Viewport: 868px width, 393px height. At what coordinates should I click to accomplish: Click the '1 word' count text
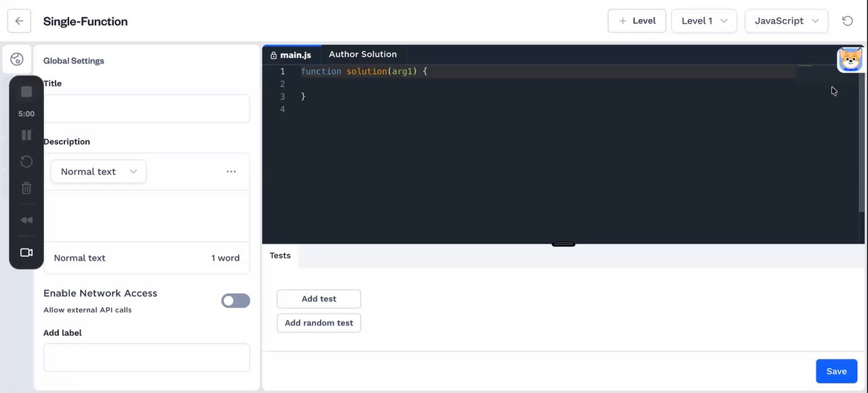[225, 258]
